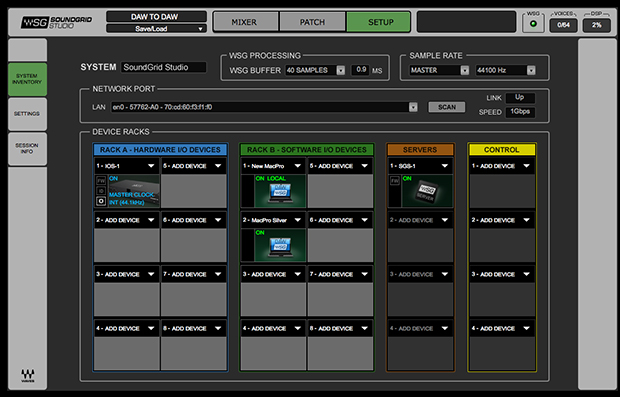This screenshot has height=397, width=620.
Task: Click the WSG SoundGrid Studio logo
Action: (56, 22)
